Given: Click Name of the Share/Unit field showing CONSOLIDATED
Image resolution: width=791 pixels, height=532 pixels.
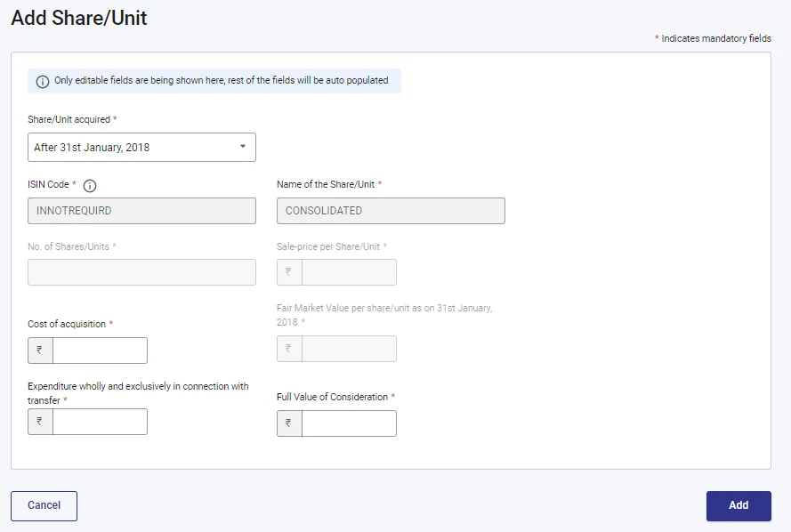Looking at the screenshot, I should click(x=391, y=211).
